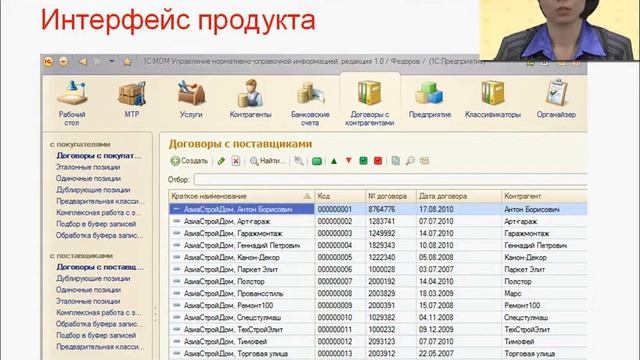
Task: Open the Классификаторы section
Action: (x=493, y=100)
